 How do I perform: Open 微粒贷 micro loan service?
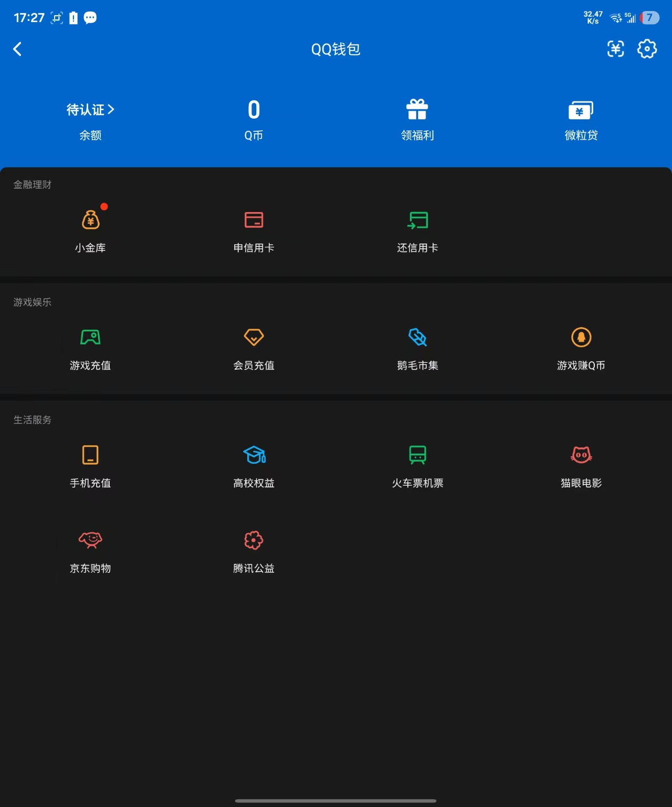(580, 118)
